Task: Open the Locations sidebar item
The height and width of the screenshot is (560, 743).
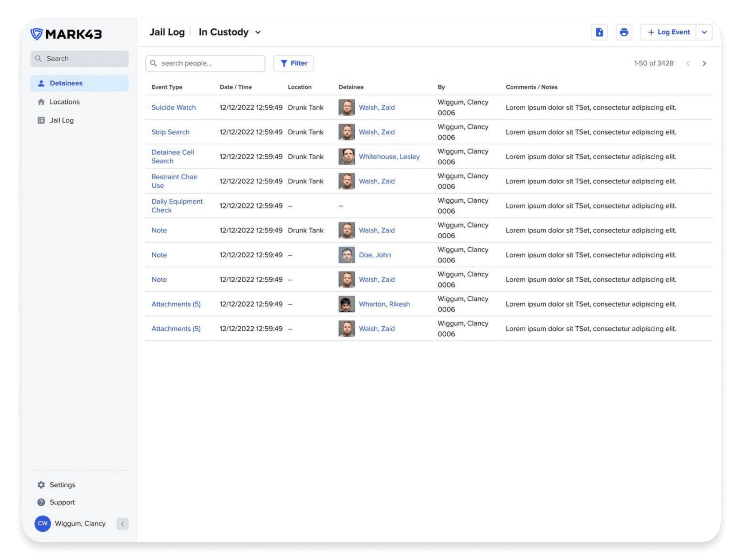Action: [64, 102]
